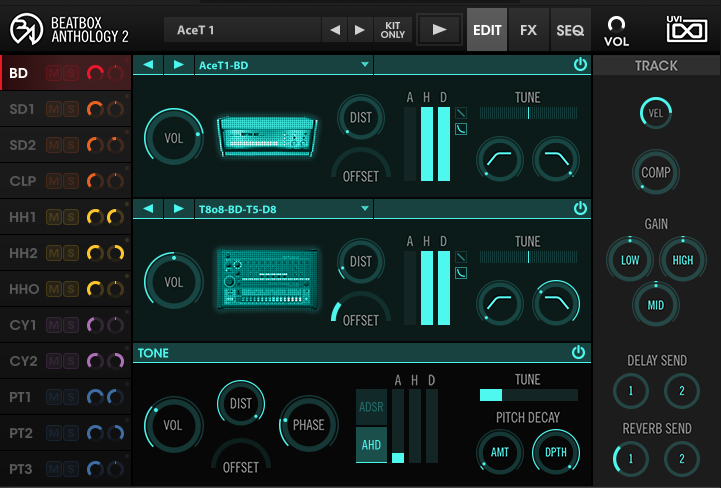Solo the HHO track
This screenshot has width=721, height=488.
(71, 289)
